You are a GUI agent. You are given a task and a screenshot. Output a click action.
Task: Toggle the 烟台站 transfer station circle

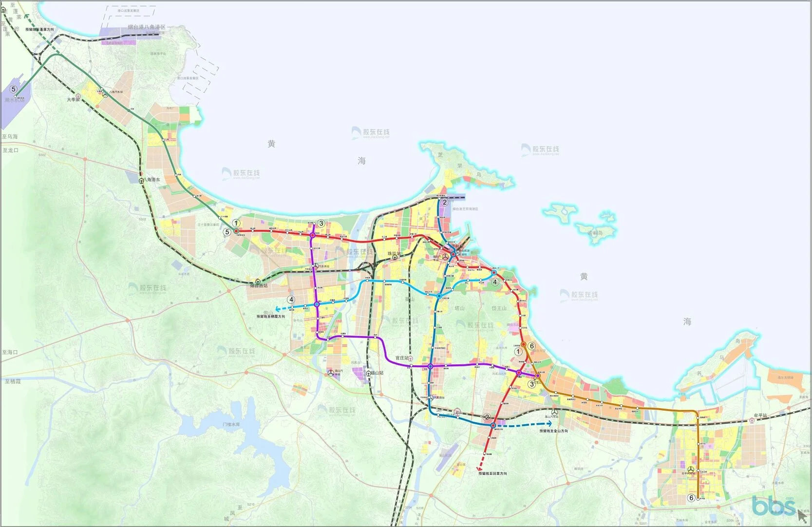(453, 254)
